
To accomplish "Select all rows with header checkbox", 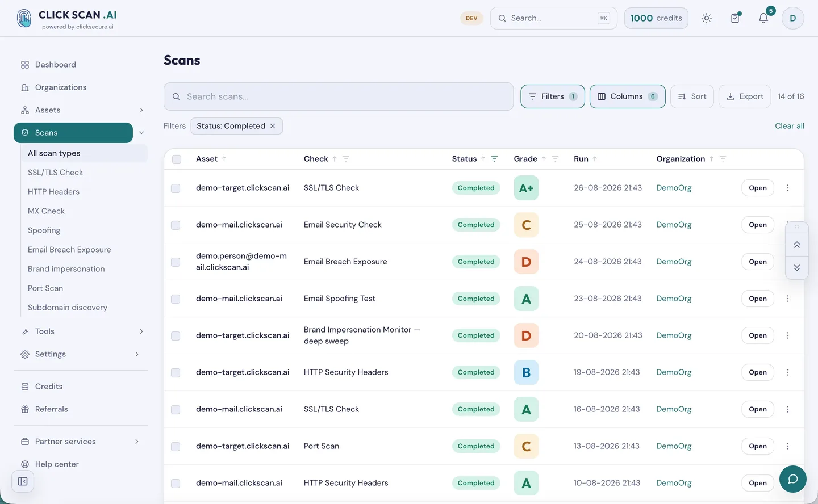I will pos(177,159).
